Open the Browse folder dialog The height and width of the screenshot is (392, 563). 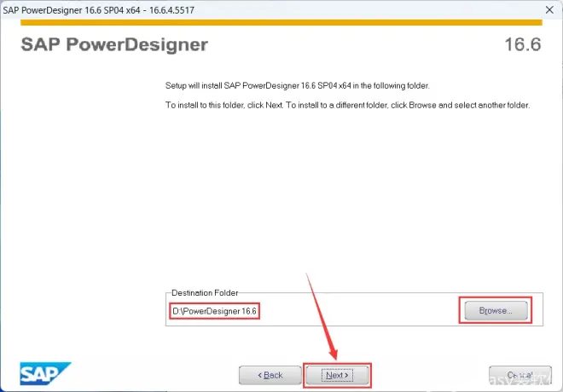point(496,310)
